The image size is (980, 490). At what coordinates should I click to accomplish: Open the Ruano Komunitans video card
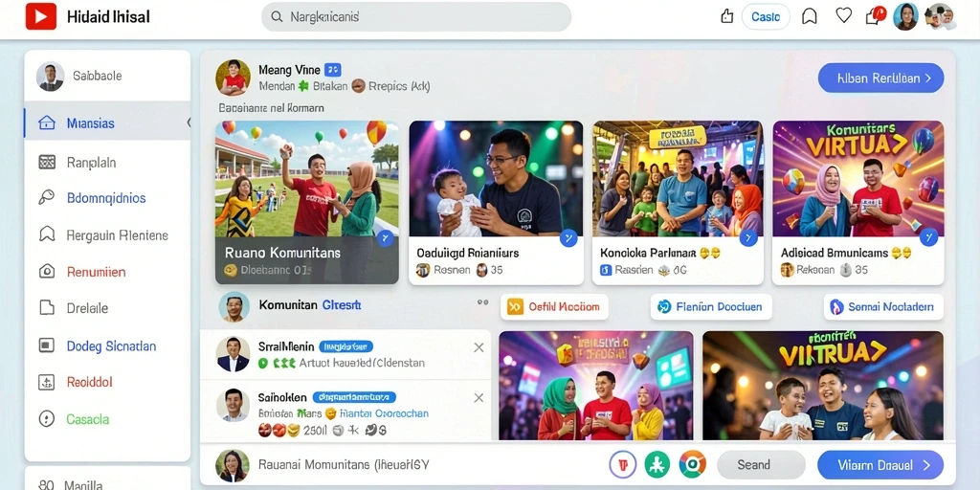pyautogui.click(x=307, y=203)
